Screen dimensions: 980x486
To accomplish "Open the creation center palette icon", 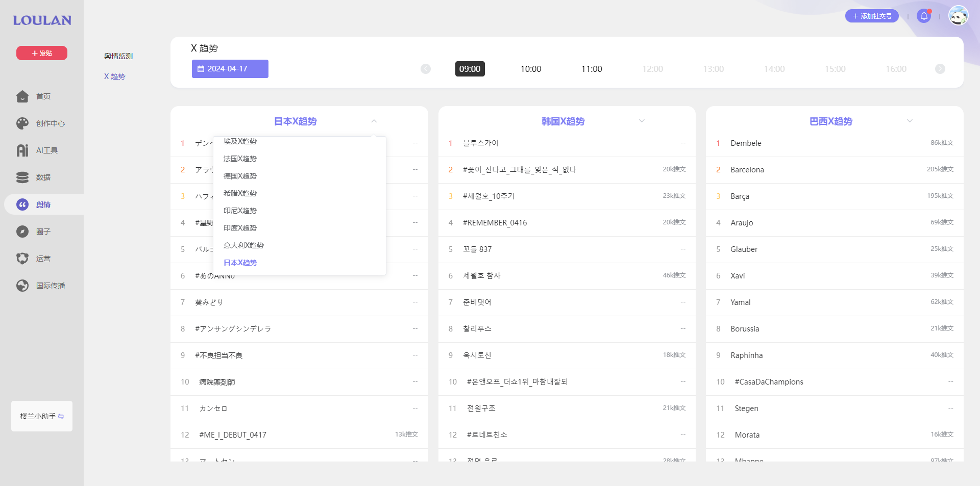I will [22, 123].
